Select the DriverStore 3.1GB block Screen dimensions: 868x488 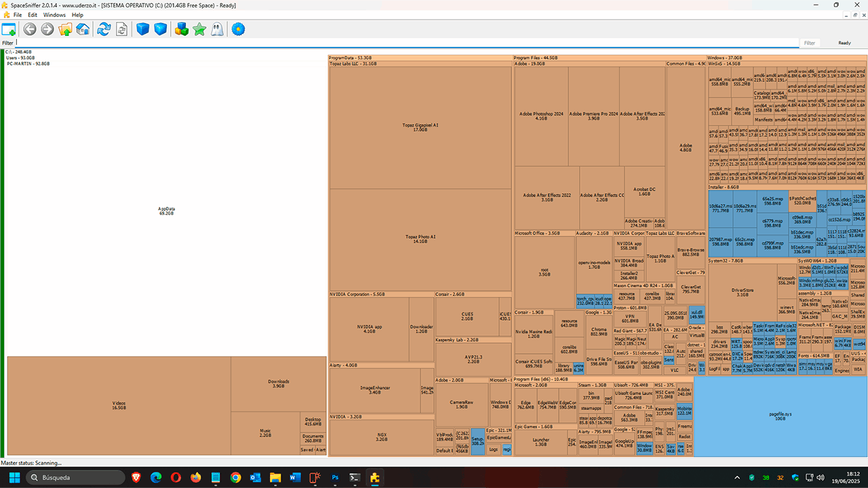pyautogui.click(x=743, y=292)
